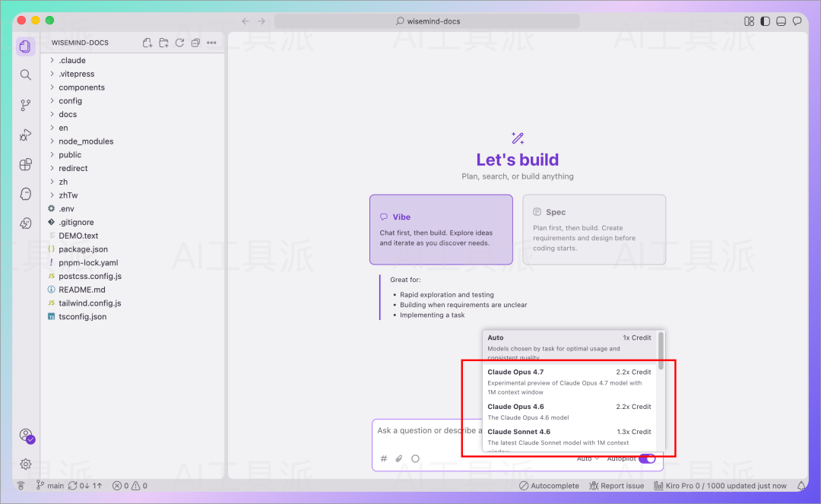Create a new folder in WISEMIND-DOCS

click(x=164, y=43)
